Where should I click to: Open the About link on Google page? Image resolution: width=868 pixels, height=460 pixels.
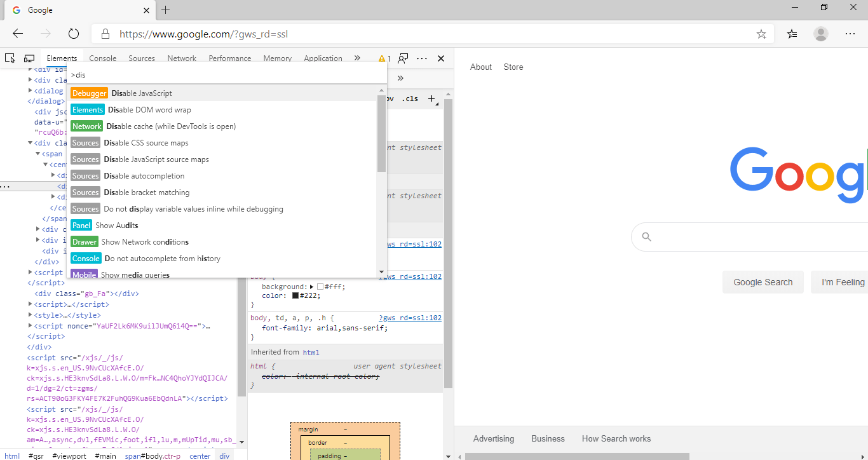point(481,67)
